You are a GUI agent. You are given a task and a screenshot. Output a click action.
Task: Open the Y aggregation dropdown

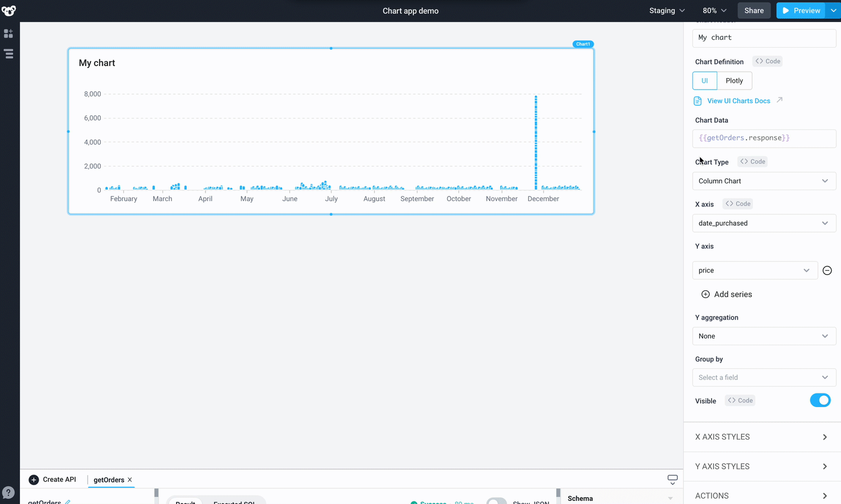pyautogui.click(x=763, y=336)
